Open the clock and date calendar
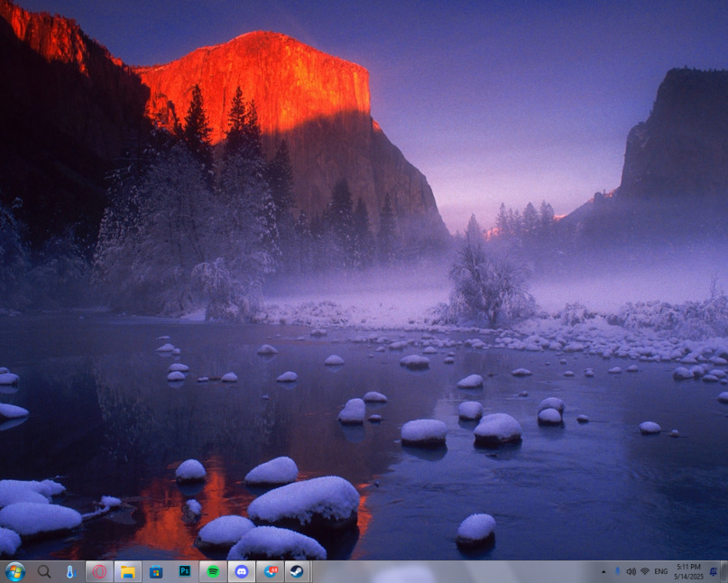 (x=688, y=571)
